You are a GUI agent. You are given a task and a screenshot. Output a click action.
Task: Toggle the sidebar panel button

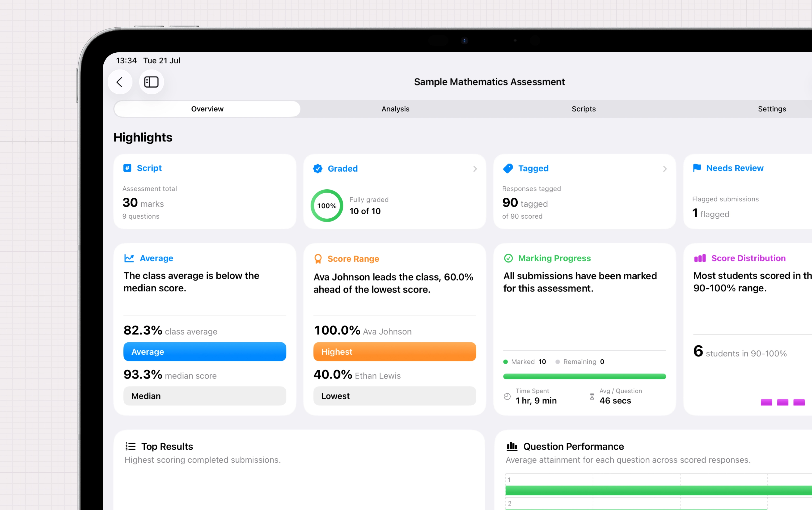point(151,82)
